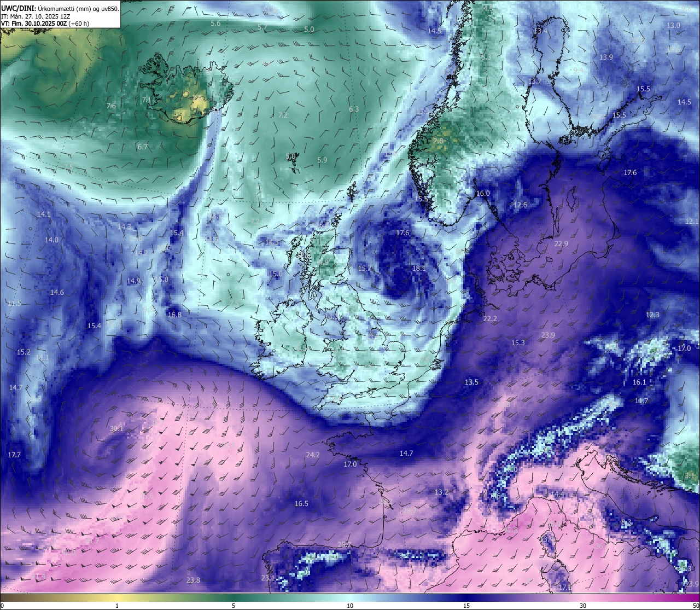Click the 13.5 map value
Viewport: 700px width, 610px height.
tap(471, 382)
